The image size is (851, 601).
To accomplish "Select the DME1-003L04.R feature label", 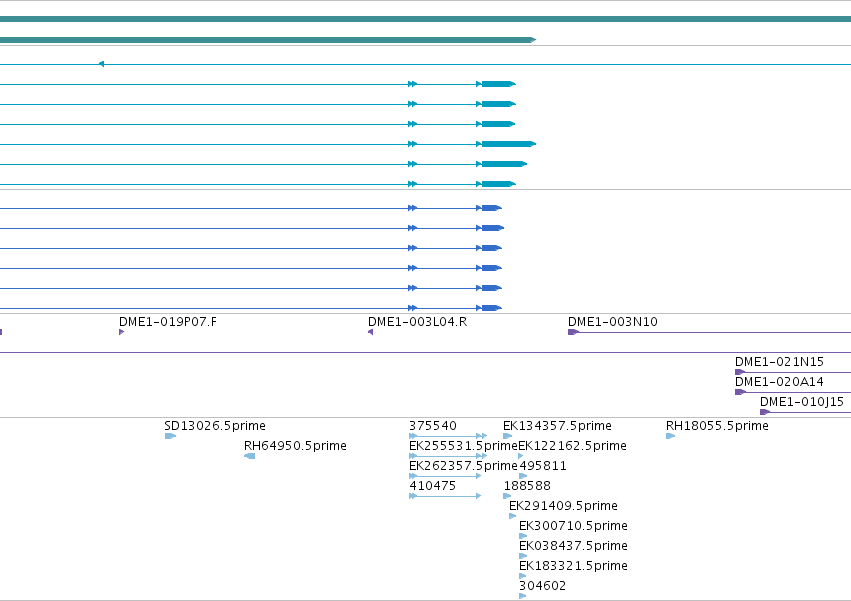I will point(417,322).
